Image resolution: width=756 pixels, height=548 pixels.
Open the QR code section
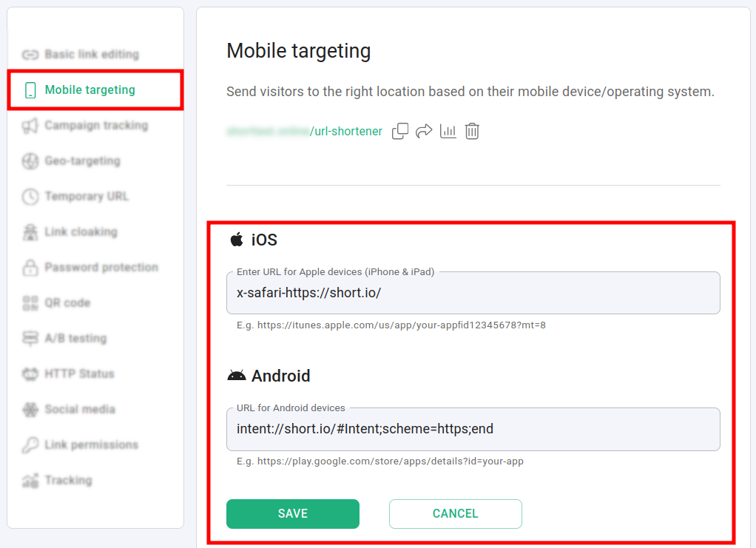[x=67, y=303]
